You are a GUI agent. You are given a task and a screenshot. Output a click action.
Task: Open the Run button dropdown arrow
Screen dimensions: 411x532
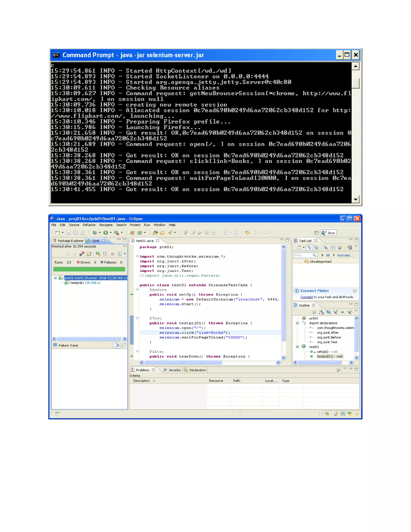tap(111, 233)
